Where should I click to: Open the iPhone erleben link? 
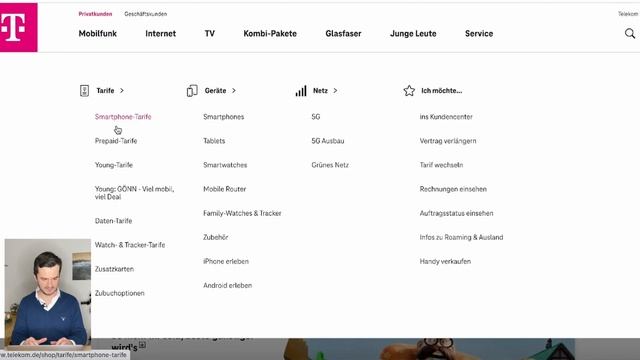coord(226,261)
